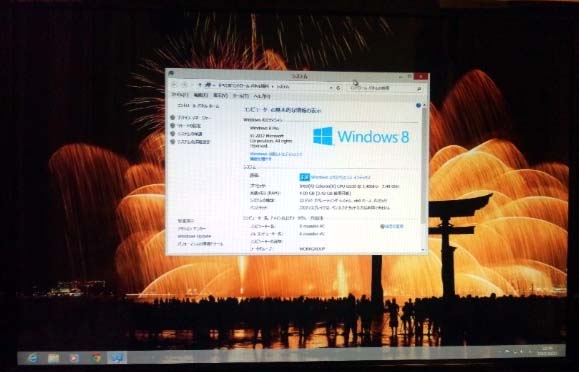The height and width of the screenshot is (372, 579).
Task: Open リモートの設定 link
Action: click(190, 126)
